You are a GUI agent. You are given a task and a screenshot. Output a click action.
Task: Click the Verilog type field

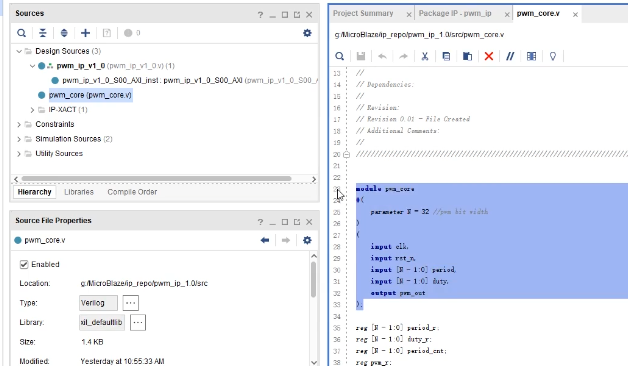pyautogui.click(x=98, y=303)
